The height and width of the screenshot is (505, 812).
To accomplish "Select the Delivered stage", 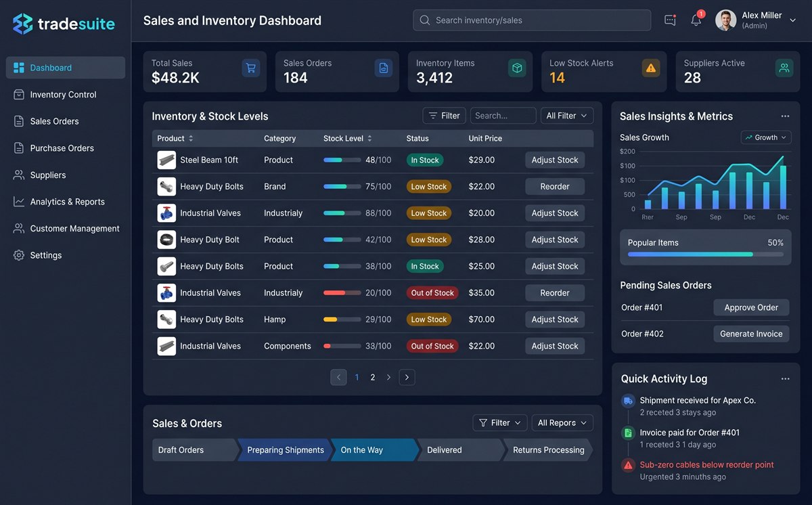I will 461,450.
